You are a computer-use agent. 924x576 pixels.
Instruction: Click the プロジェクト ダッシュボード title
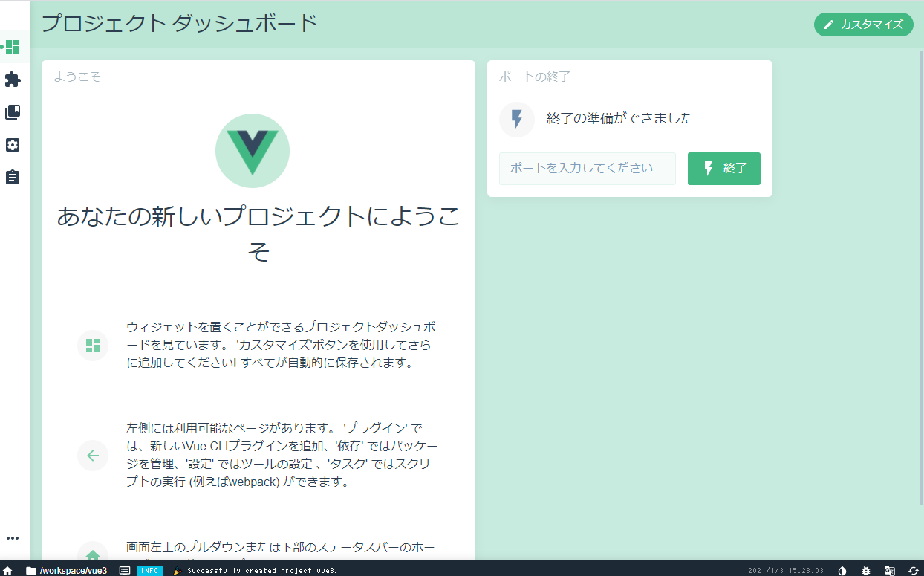180,24
